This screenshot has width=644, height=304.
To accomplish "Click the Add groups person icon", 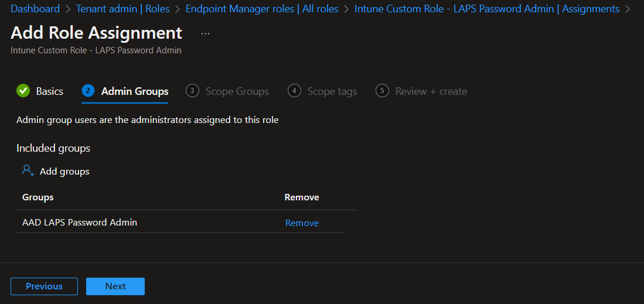I will (28, 171).
